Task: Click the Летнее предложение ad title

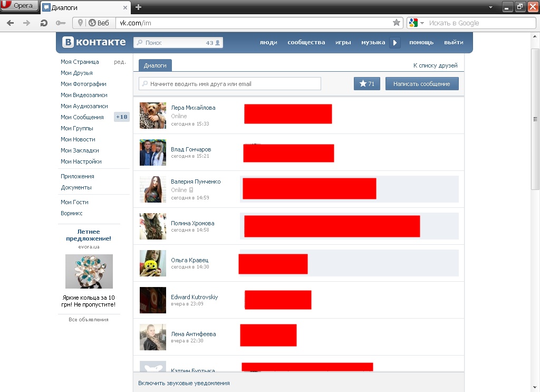Action: click(89, 235)
